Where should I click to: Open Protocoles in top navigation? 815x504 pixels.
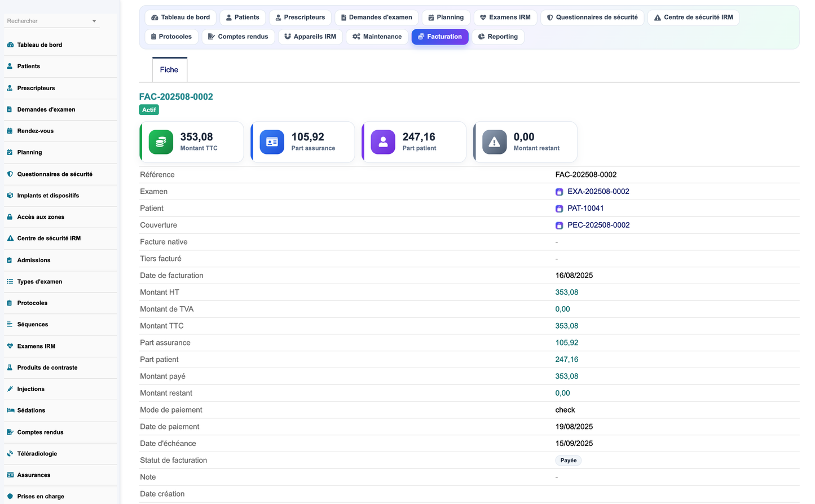tap(171, 37)
